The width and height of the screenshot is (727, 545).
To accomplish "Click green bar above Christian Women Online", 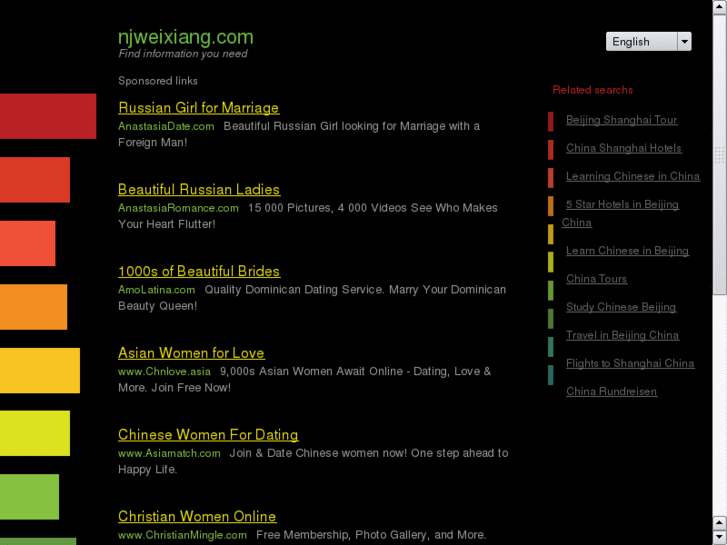I will pyautogui.click(x=29, y=497).
